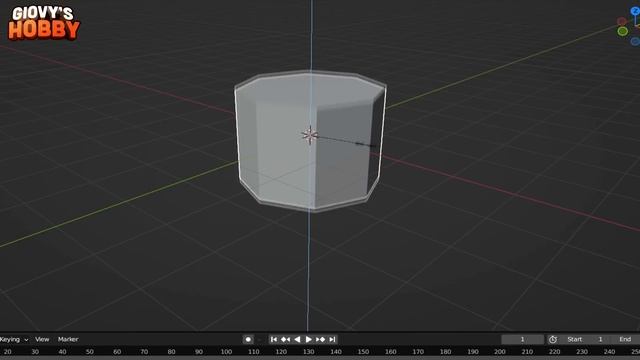Select the cylinder object in the viewport
Image resolution: width=640 pixels, height=360 pixels.
pos(310,141)
